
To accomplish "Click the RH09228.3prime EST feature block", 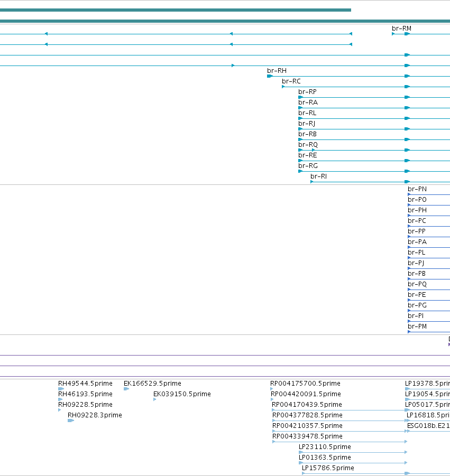I will tap(71, 421).
